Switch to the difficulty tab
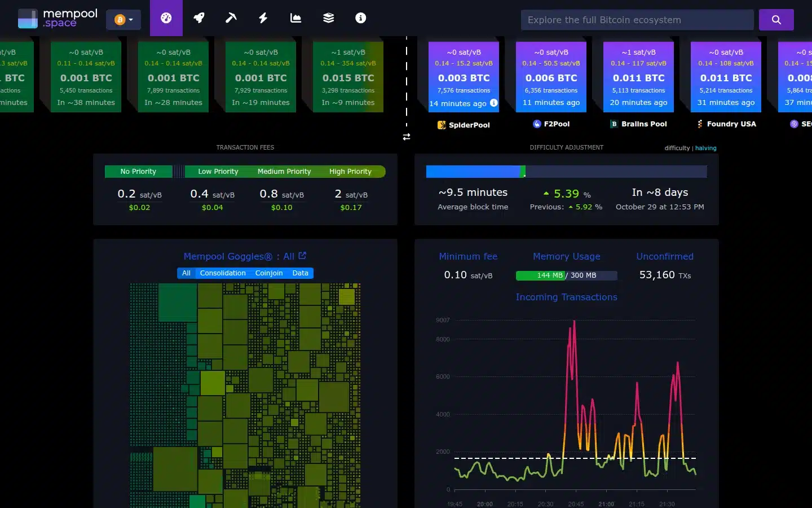Viewport: 812px width, 508px height. coord(677,148)
